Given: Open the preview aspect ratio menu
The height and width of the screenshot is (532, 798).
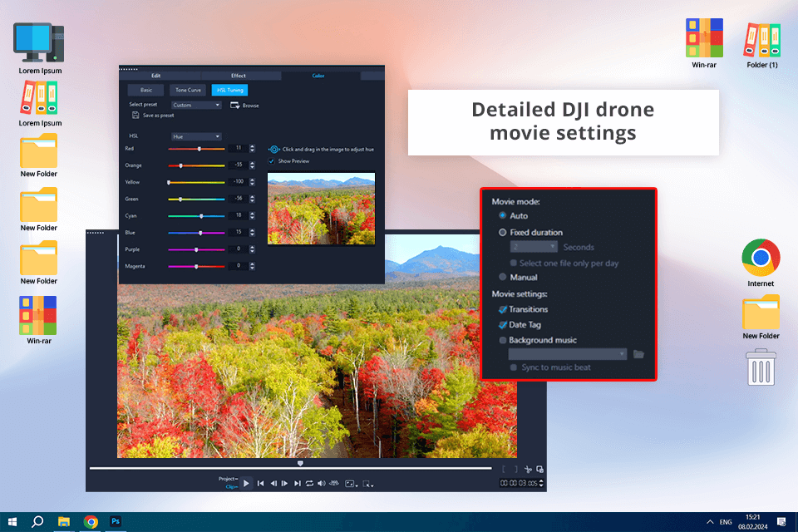Looking at the screenshot, I should 351,484.
